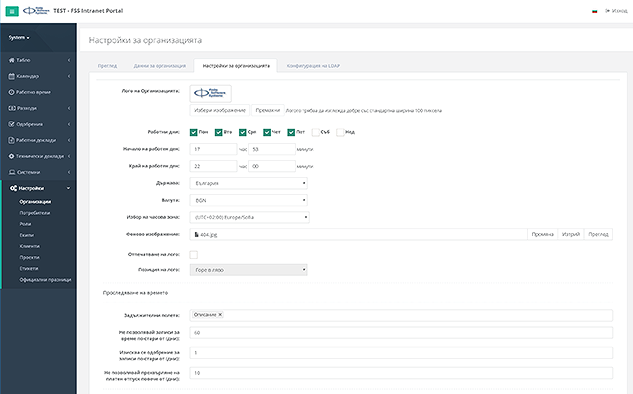Switch to the Данни за организация tab

click(x=159, y=66)
